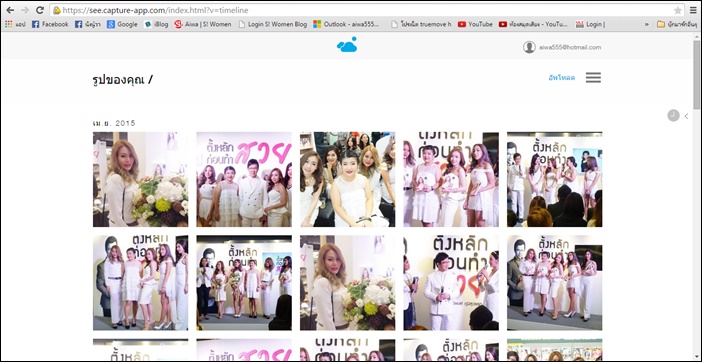Click the vertical page scrollbar
The width and height of the screenshot is (702, 362).
697,197
